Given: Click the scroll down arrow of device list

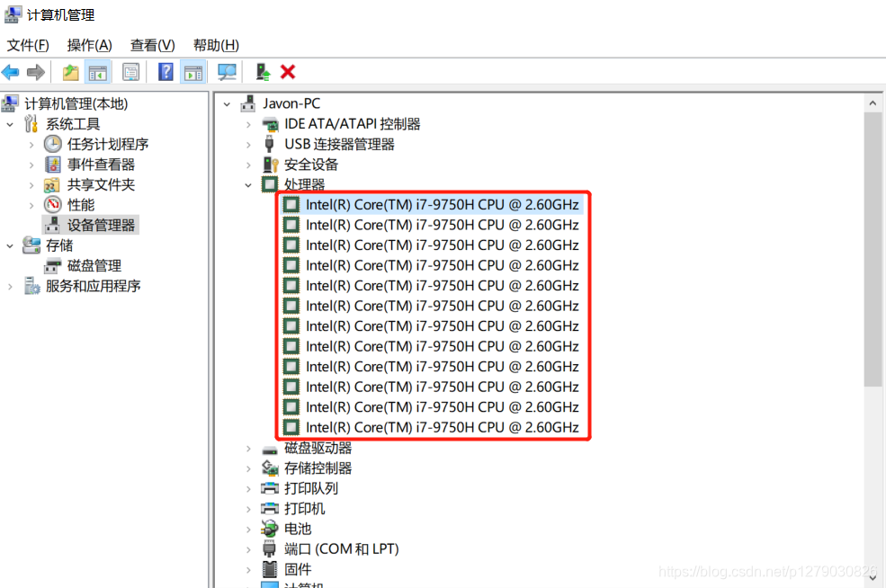Looking at the screenshot, I should click(873, 577).
